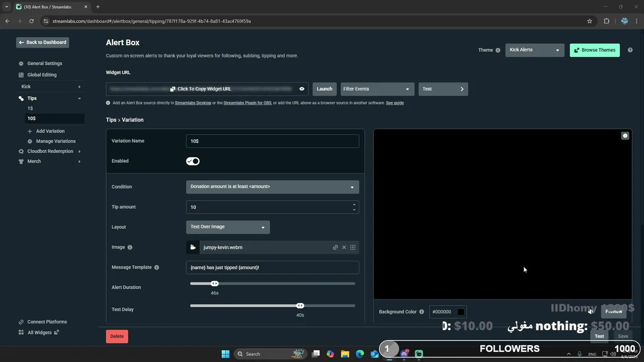The image size is (644, 362).
Task: Click the Variation Name input field
Action: coord(273,141)
